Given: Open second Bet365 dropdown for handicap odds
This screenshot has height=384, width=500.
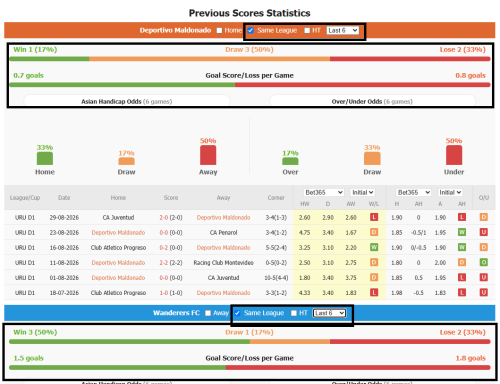Looking at the screenshot, I should tap(413, 192).
